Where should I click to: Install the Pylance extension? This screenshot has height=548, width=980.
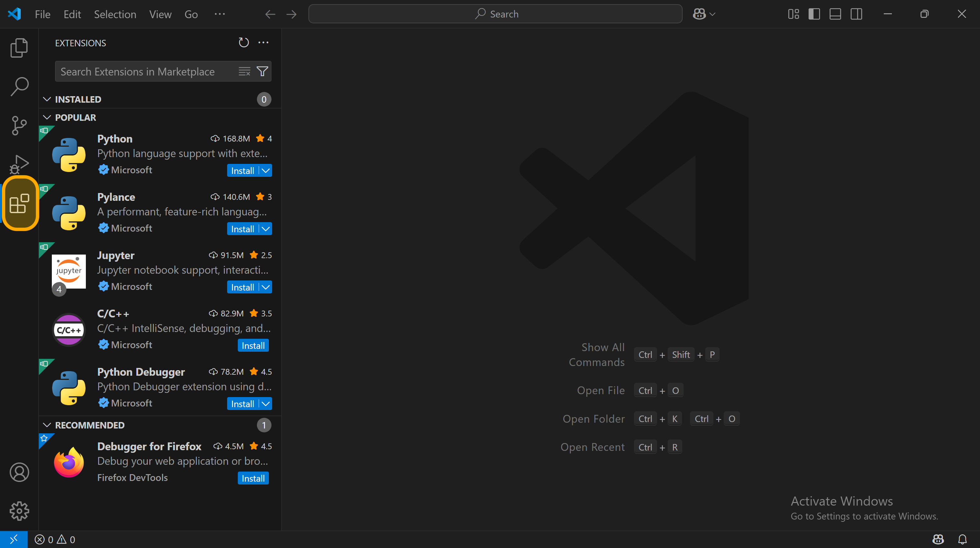pyautogui.click(x=243, y=229)
